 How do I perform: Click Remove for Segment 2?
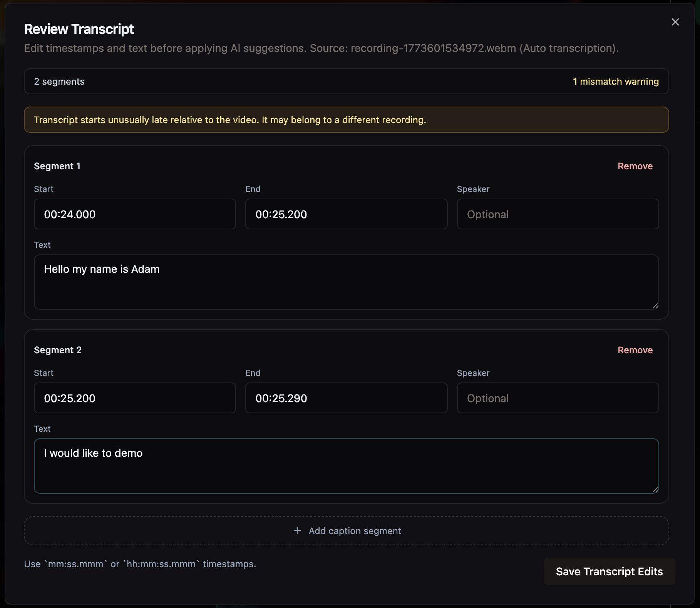[x=635, y=350]
